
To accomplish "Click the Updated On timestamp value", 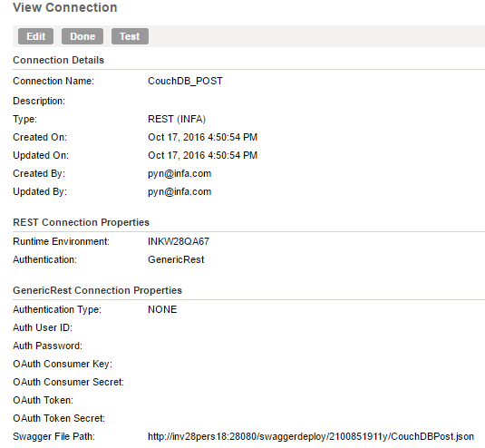I will (x=202, y=155).
